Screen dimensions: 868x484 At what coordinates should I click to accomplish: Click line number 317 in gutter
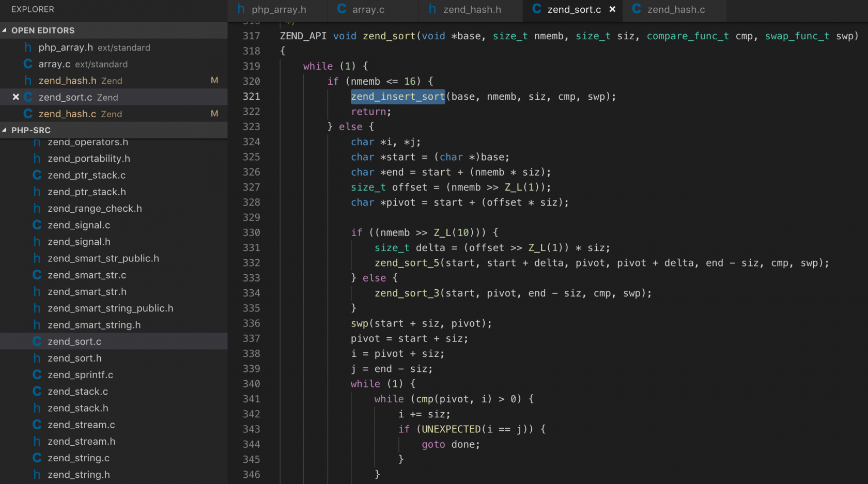point(252,36)
